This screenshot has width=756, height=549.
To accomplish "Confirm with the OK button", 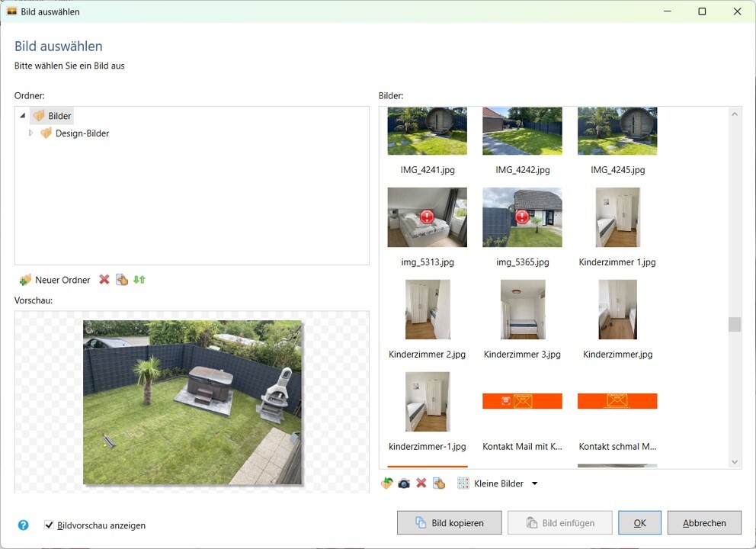I will 640,523.
